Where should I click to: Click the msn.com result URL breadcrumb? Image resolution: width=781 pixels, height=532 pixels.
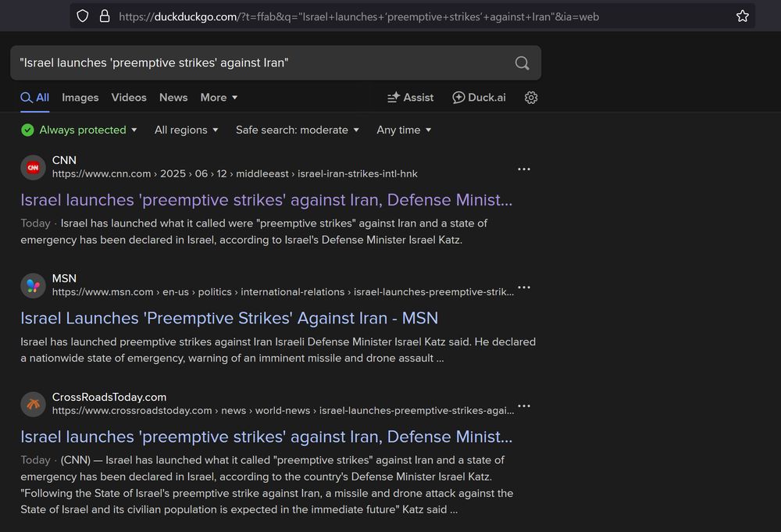(x=283, y=292)
